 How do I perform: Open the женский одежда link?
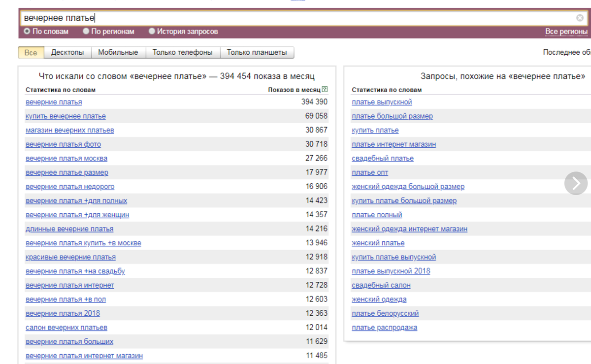[x=379, y=299]
